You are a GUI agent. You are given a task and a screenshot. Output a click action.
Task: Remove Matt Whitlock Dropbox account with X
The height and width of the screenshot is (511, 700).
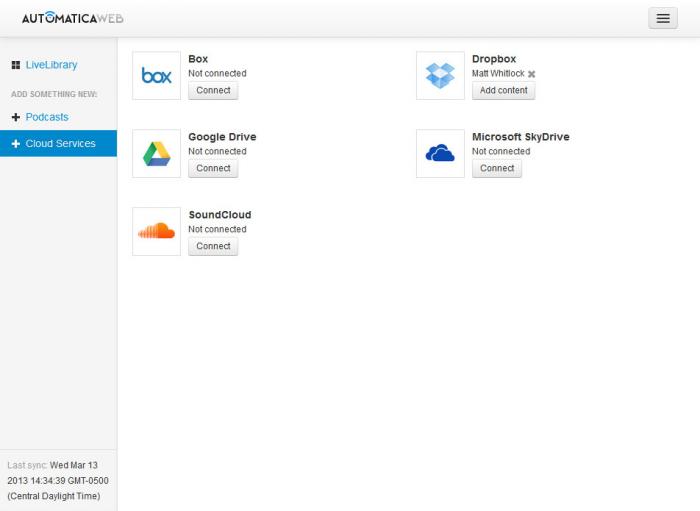(531, 74)
